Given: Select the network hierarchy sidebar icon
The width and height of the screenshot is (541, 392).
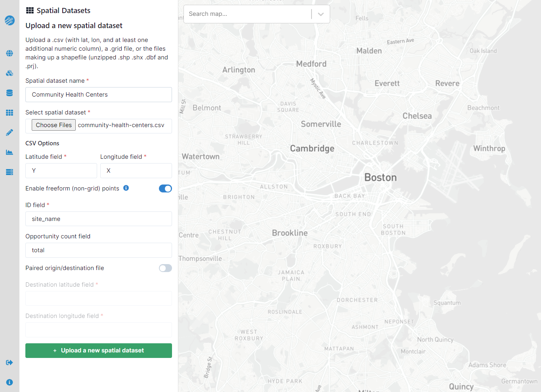Looking at the screenshot, I should point(9,73).
